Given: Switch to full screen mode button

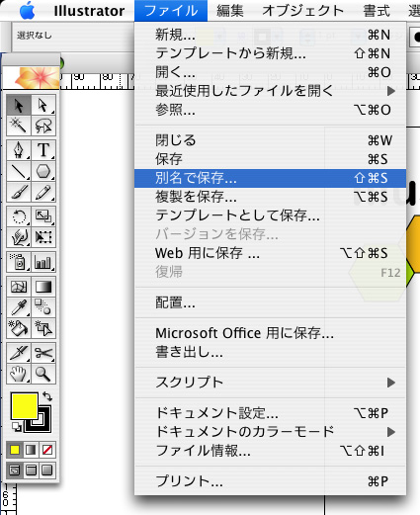Looking at the screenshot, I should 47,471.
